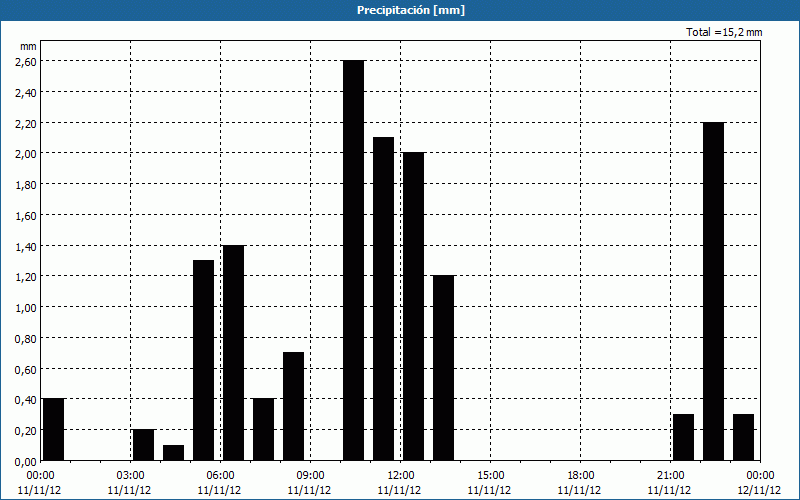Viewport: 800px width, 500px height.
Task: Click the '00:00' label above 12/11/12
Action: 760,476
